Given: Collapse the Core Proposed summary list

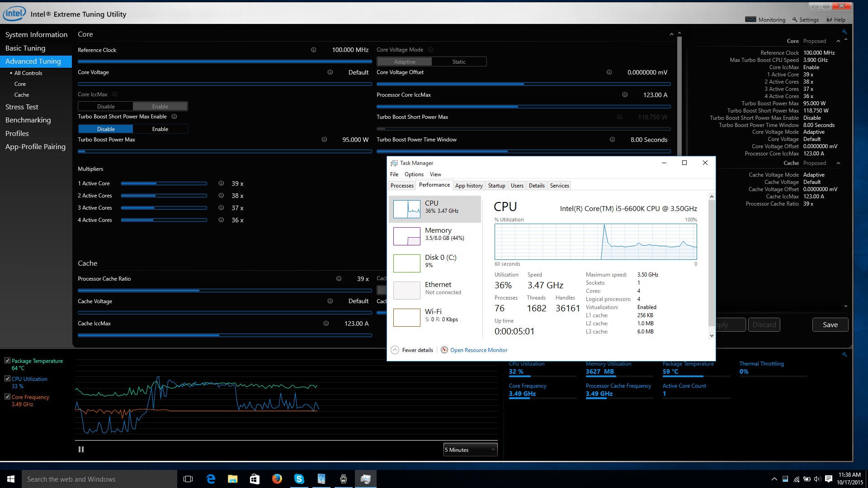Looking at the screenshot, I should [x=838, y=41].
